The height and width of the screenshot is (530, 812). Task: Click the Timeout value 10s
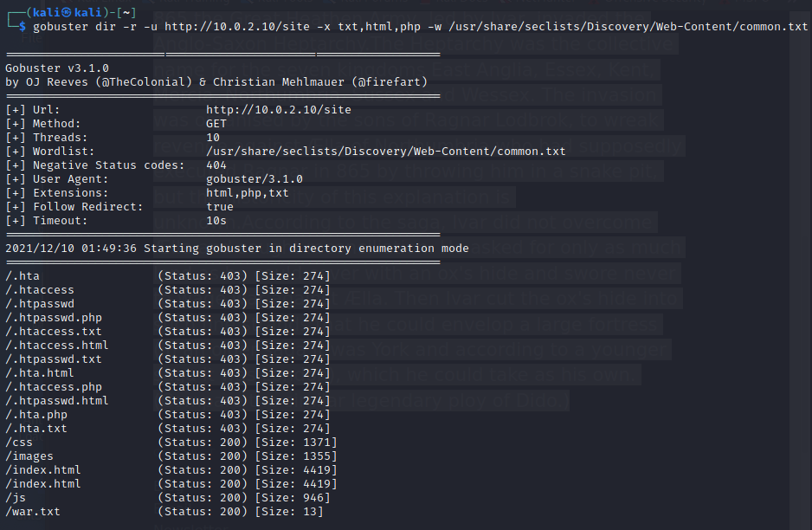[x=216, y=221]
